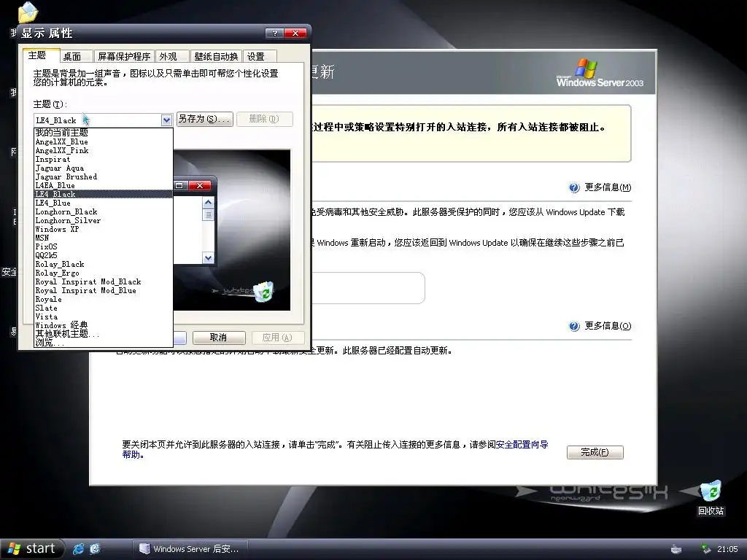Choose the Vista theme

[104, 316]
